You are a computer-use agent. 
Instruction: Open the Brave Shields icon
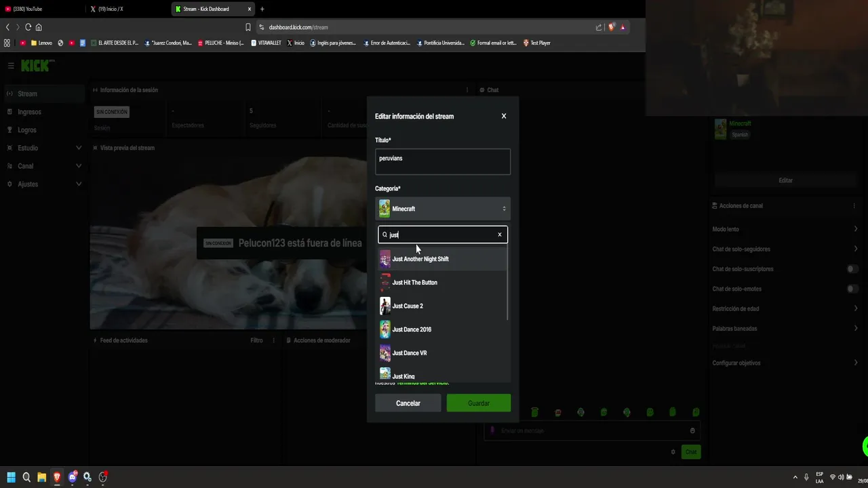tap(611, 27)
